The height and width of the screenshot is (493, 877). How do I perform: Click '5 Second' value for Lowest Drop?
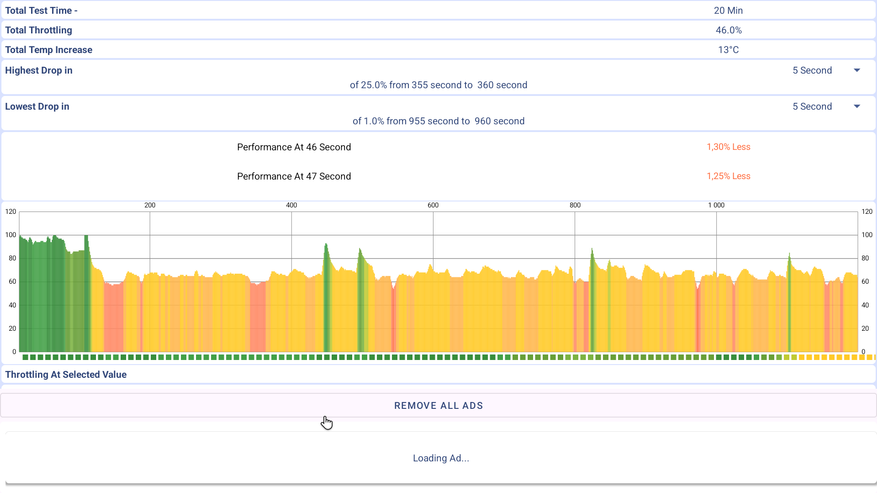812,107
